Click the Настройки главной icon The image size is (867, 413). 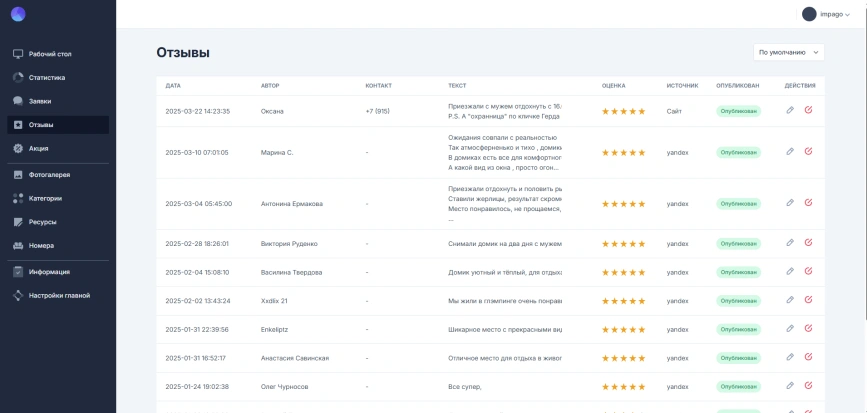(18, 296)
